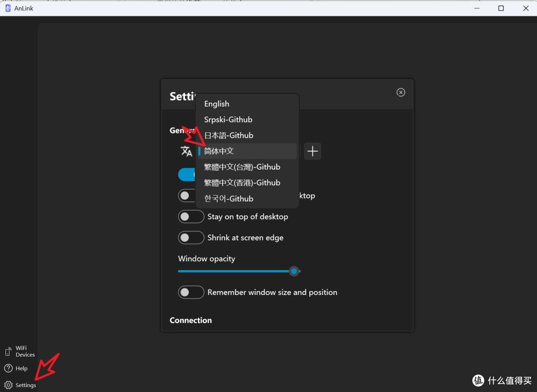Click the Window opacity slider handle
The height and width of the screenshot is (392, 537).
(x=294, y=271)
